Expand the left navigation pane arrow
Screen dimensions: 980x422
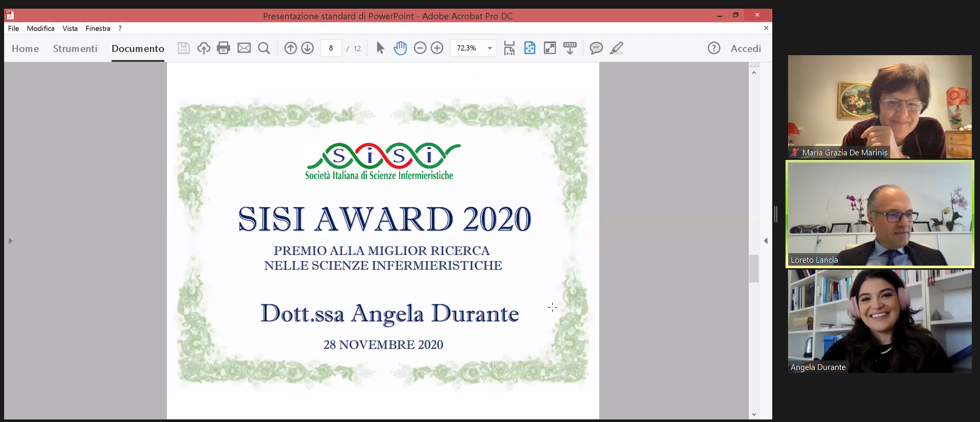pyautogui.click(x=10, y=241)
